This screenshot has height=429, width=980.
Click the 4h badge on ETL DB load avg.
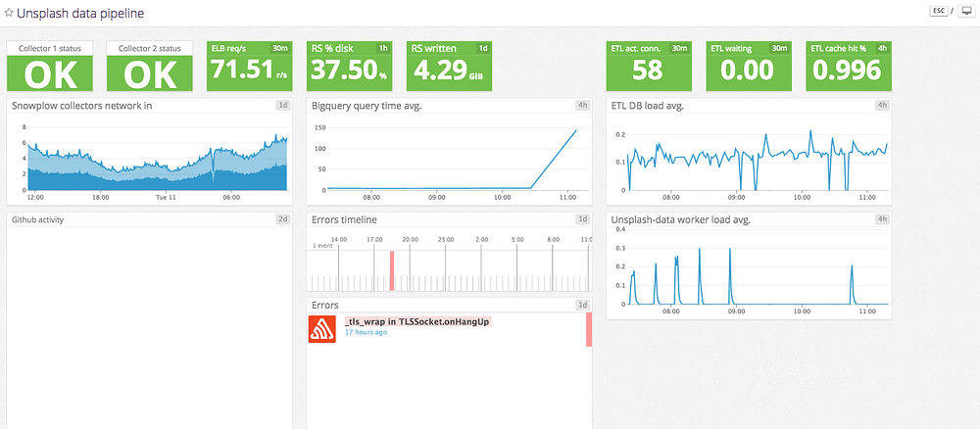pyautogui.click(x=883, y=106)
